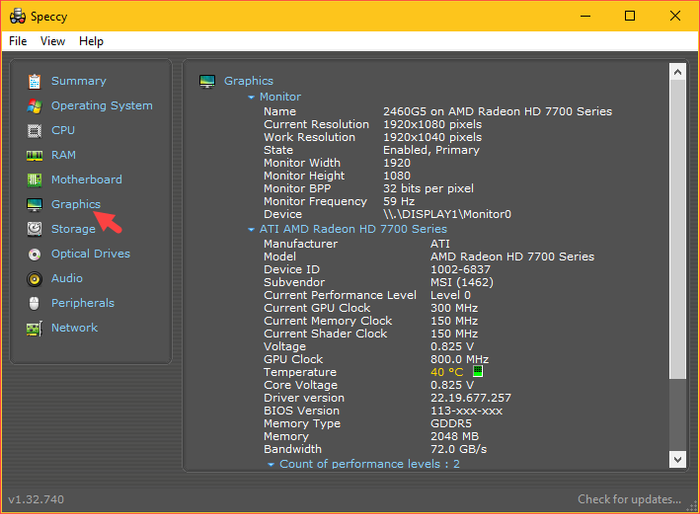Click the Driver version 22.19.677.257 value

[471, 398]
